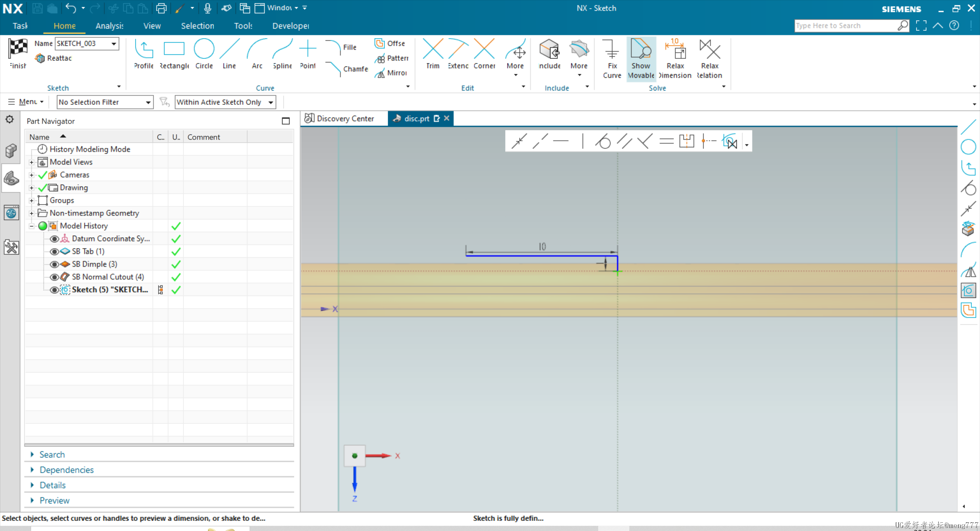Image resolution: width=980 pixels, height=531 pixels.
Task: Click the Finish sketch flag icon
Action: (x=18, y=49)
